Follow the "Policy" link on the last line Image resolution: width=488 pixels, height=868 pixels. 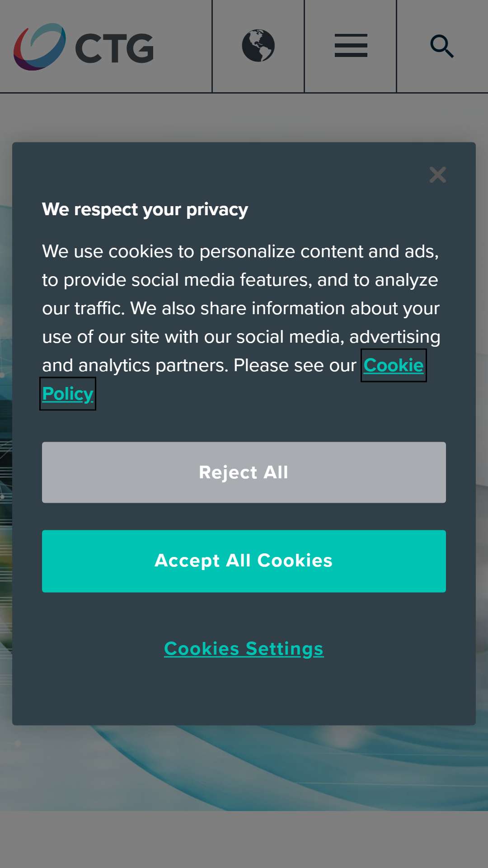point(68,394)
